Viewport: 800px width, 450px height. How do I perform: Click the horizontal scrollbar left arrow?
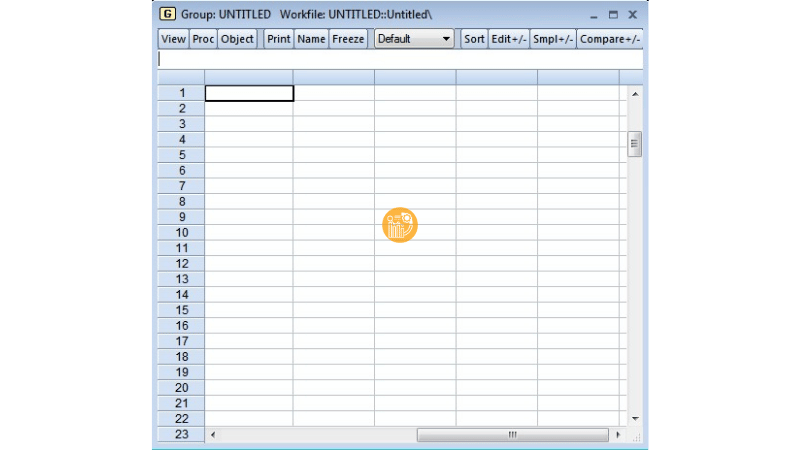point(212,435)
